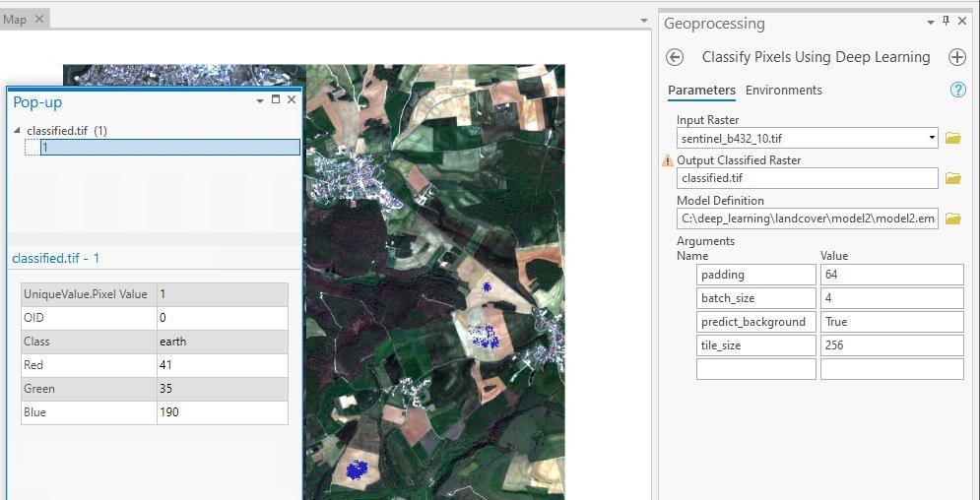The width and height of the screenshot is (980, 500).
Task: Open the Geoprocessing pane options dropdown arrow
Action: pos(930,23)
